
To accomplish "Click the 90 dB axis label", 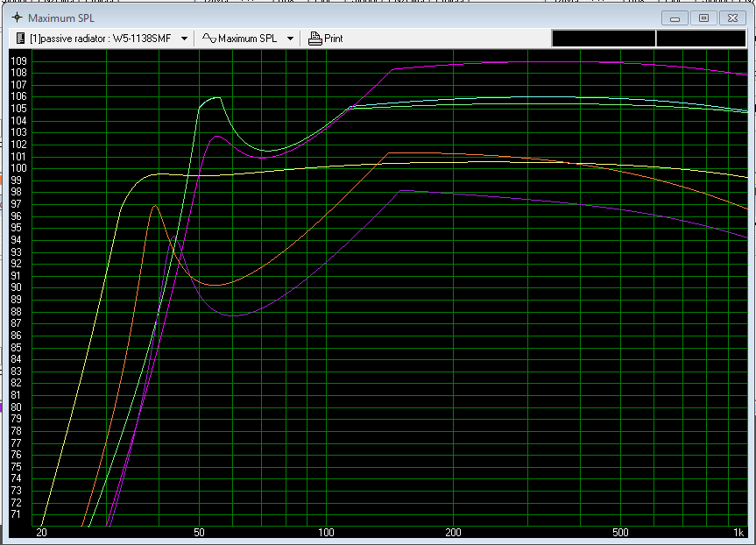I will [16, 287].
